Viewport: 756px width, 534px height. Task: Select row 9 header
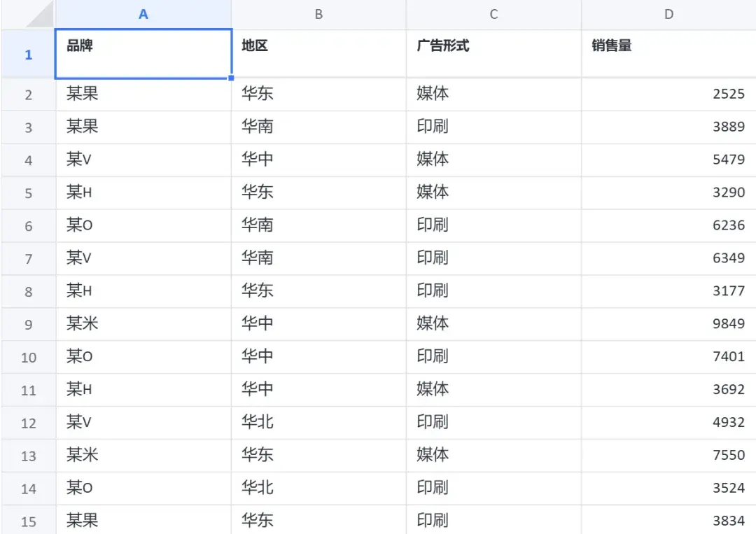(x=29, y=324)
